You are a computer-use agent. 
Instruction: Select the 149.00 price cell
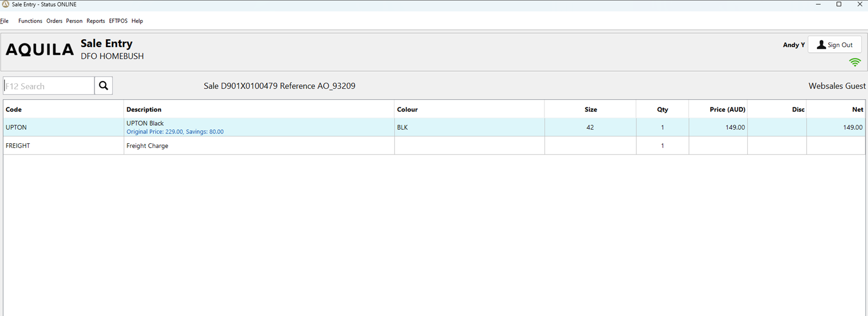[718, 127]
